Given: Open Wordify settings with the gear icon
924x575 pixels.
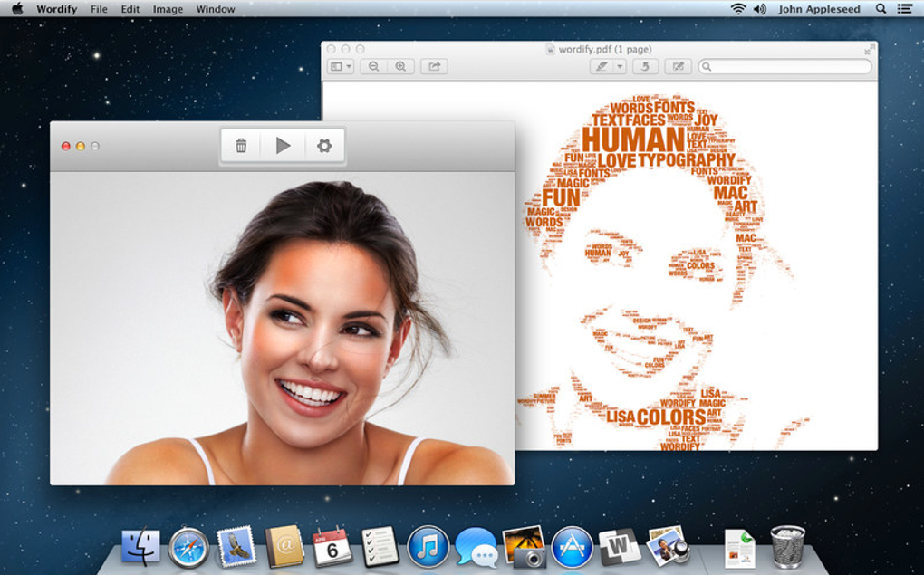Looking at the screenshot, I should coord(324,146).
